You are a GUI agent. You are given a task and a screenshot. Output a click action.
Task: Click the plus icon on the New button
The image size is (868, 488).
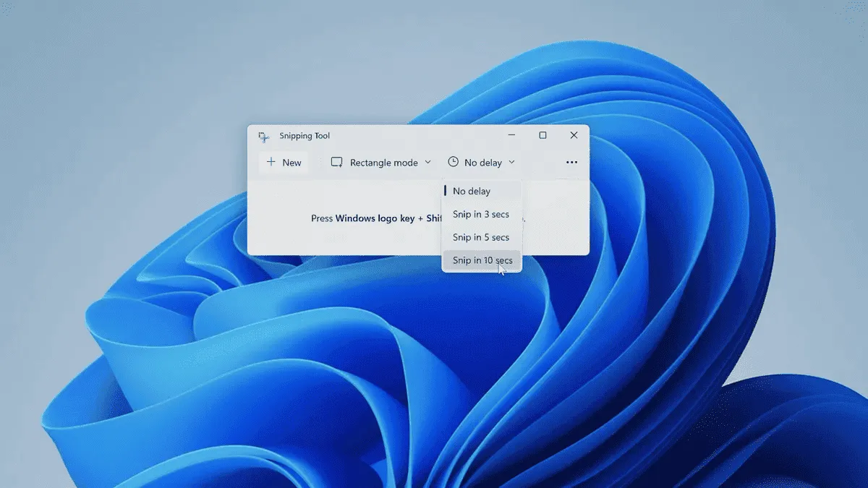(271, 163)
